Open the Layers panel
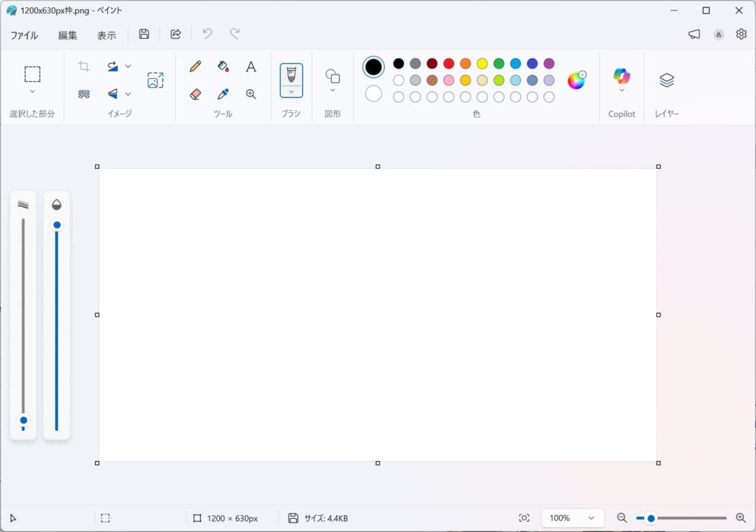The height and width of the screenshot is (532, 756). [667, 80]
